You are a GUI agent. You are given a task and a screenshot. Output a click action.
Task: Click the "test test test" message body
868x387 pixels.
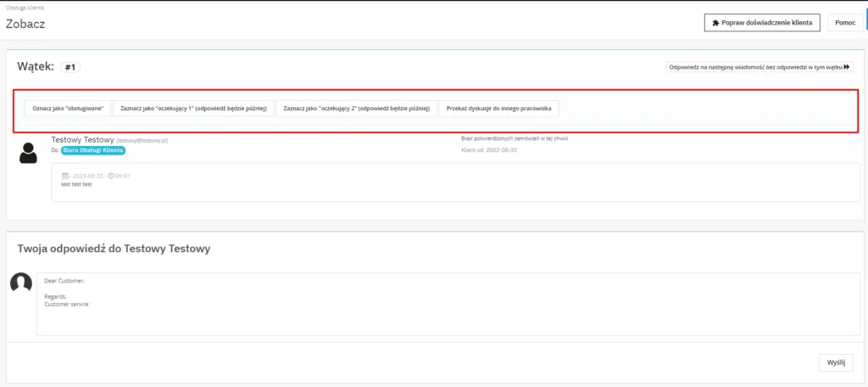[76, 183]
